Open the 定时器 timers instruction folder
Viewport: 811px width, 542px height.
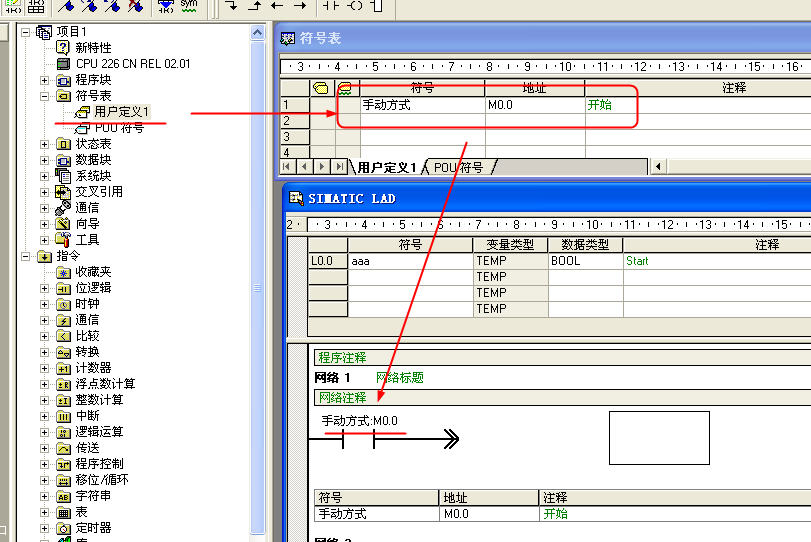93,528
